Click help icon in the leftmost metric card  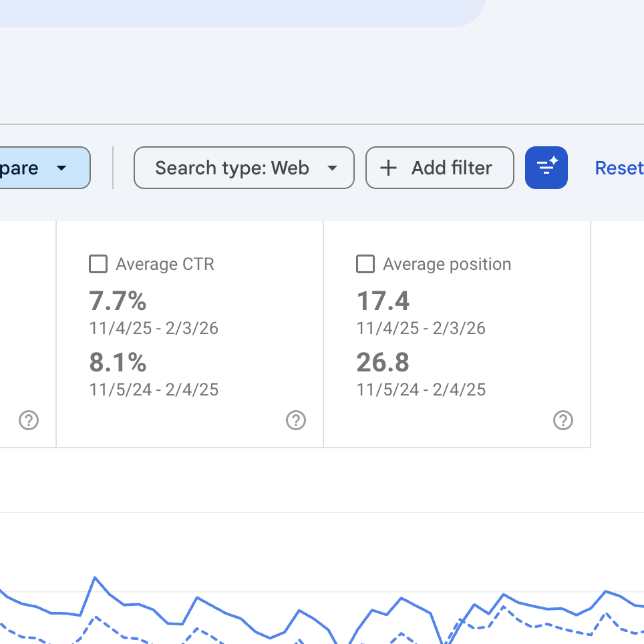(28, 420)
